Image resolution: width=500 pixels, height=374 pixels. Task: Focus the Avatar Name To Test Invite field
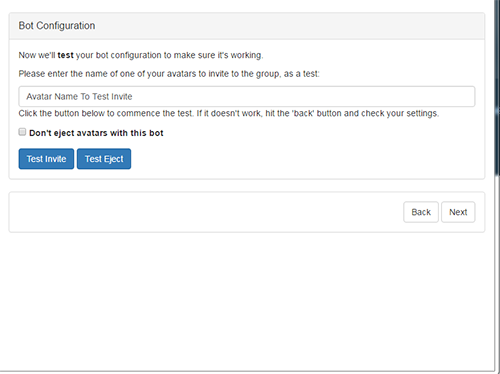tap(247, 97)
